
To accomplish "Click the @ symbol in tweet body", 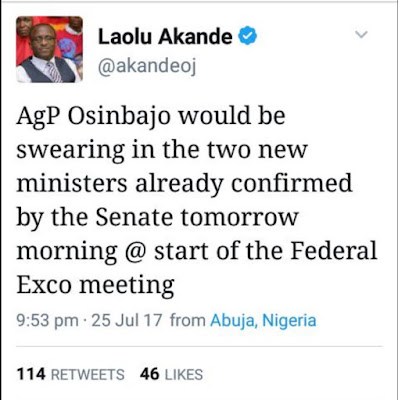I will (x=135, y=252).
